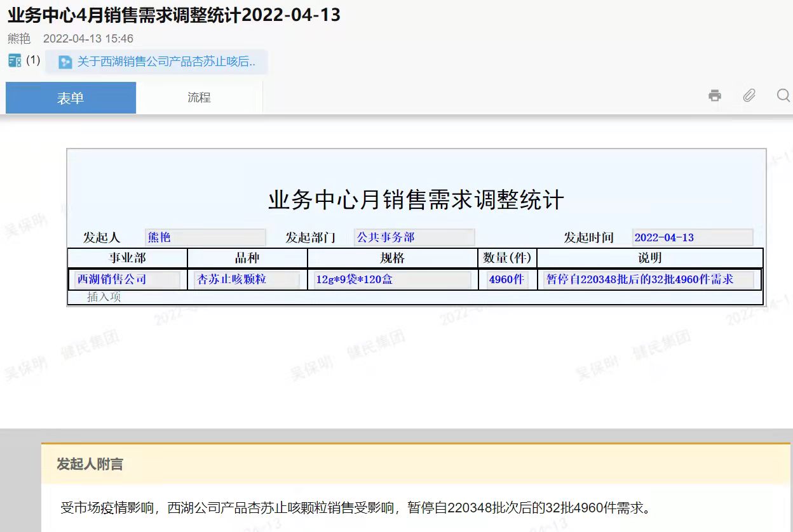Open attachments via paperclip icon
Viewport: 793px width, 532px height.
pos(749,96)
